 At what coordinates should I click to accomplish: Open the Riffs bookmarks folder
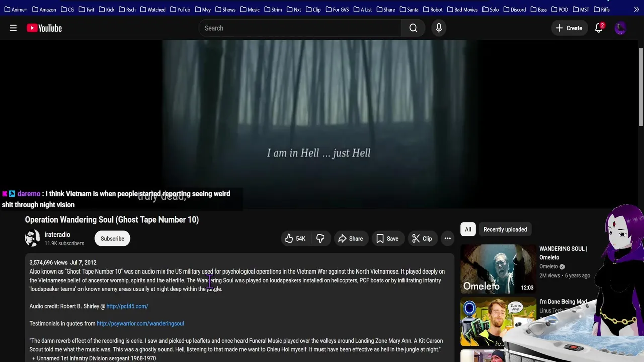(x=601, y=9)
